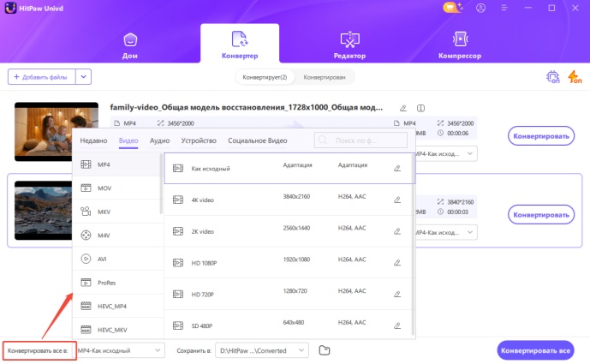Image resolution: width=590 pixels, height=364 pixels.
Task: Toggle lightning fast conversion icon
Action: 575,77
